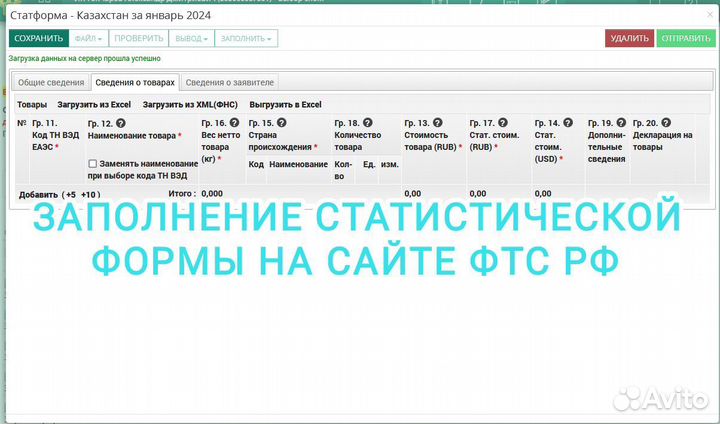Click the Ед. изм. column subheader

click(x=381, y=164)
